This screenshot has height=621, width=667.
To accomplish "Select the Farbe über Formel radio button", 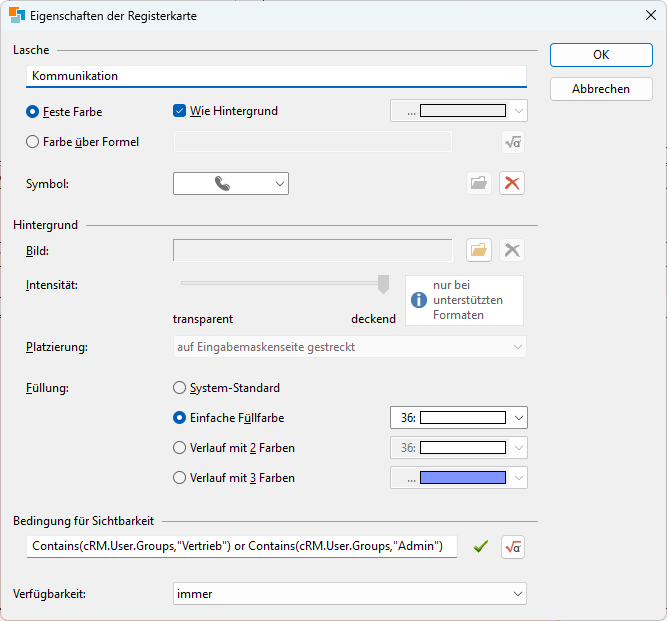I will tap(33, 142).
